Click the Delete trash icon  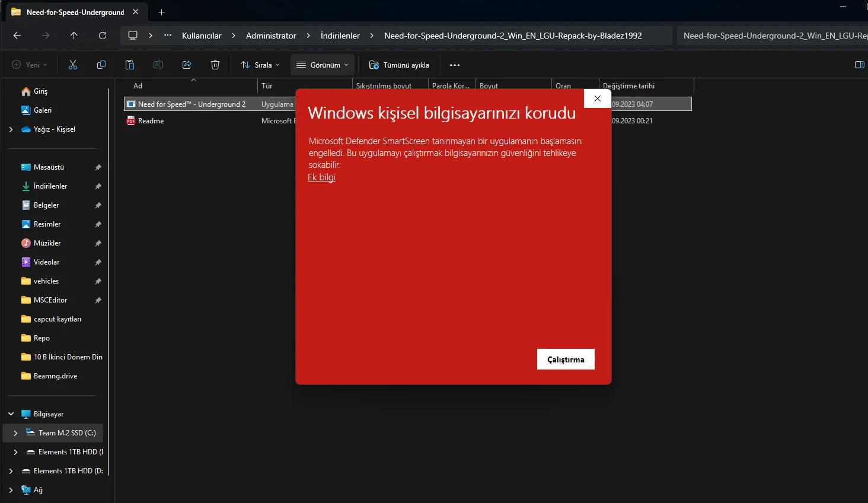tap(215, 65)
